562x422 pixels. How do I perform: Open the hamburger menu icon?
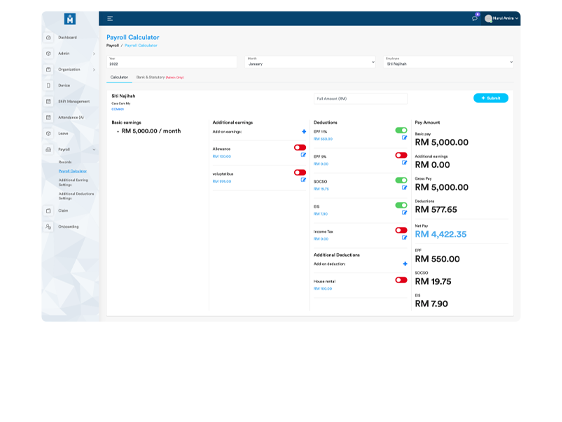point(110,18)
